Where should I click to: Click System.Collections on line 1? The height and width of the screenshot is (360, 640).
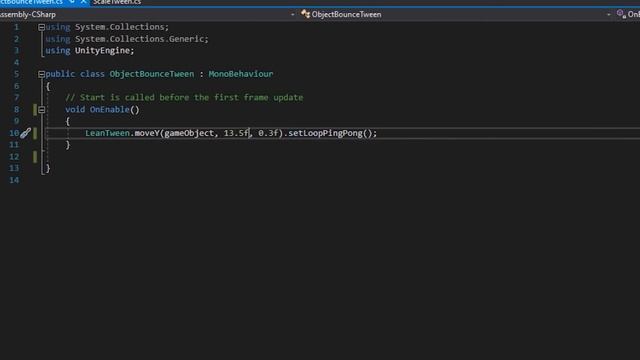tap(119, 27)
